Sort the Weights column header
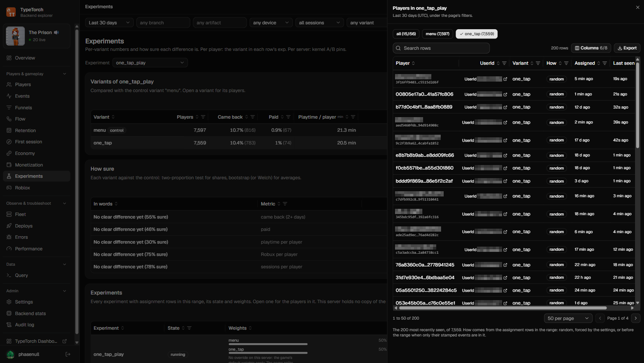The image size is (644, 363). [x=240, y=328]
